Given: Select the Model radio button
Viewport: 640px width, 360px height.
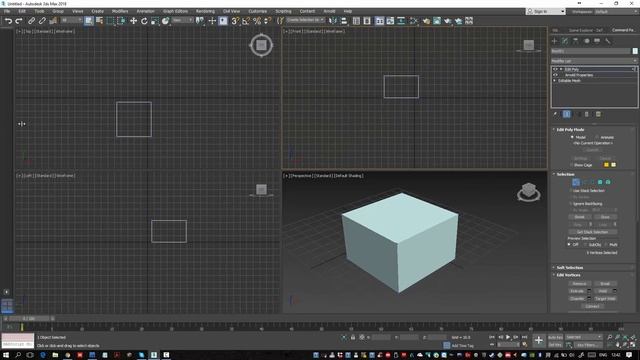Looking at the screenshot, I should (572, 137).
